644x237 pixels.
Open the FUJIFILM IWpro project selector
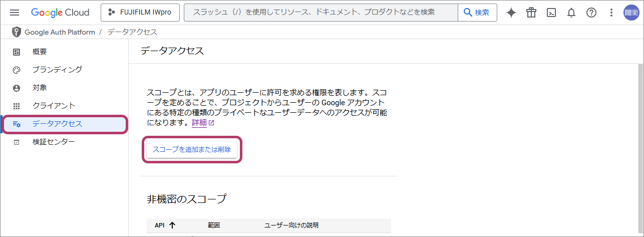pos(140,13)
